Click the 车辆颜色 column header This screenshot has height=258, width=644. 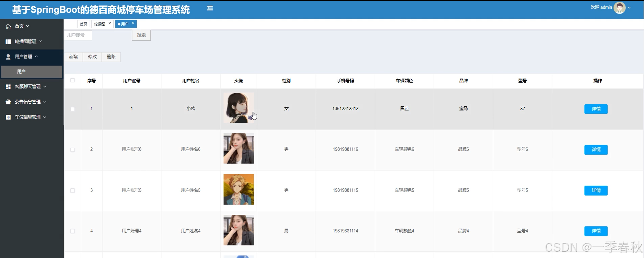tap(404, 81)
